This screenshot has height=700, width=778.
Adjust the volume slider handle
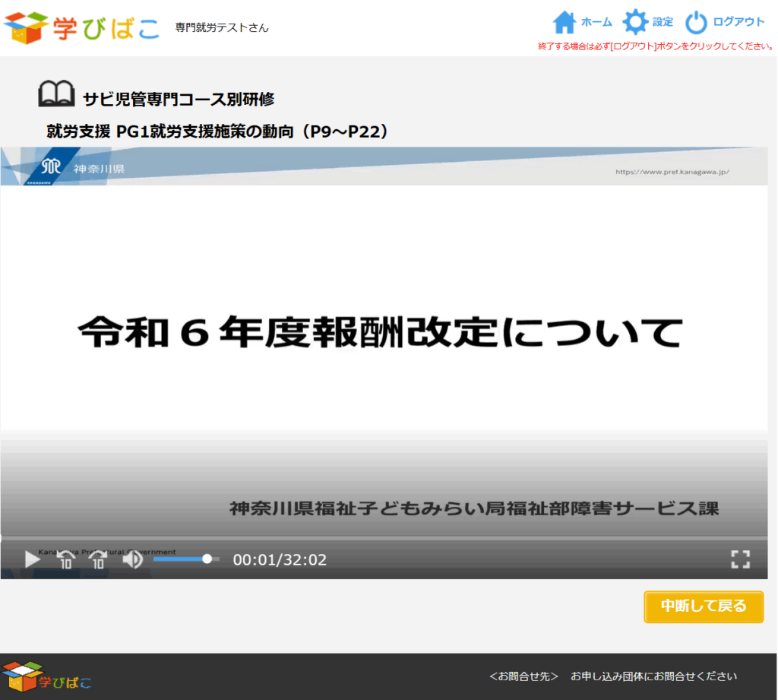tap(207, 559)
